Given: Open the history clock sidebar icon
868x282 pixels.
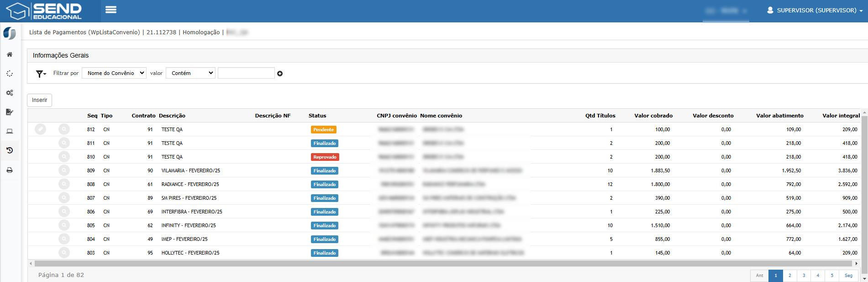Looking at the screenshot, I should pyautogui.click(x=9, y=150).
